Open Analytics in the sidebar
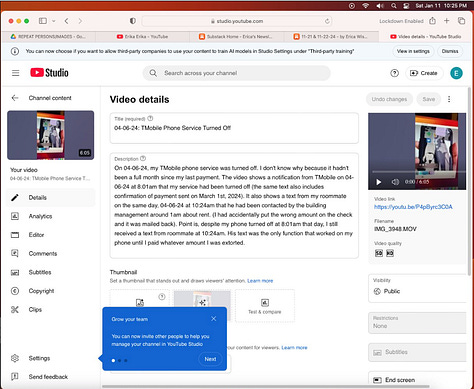474x389 pixels. pyautogui.click(x=51, y=216)
